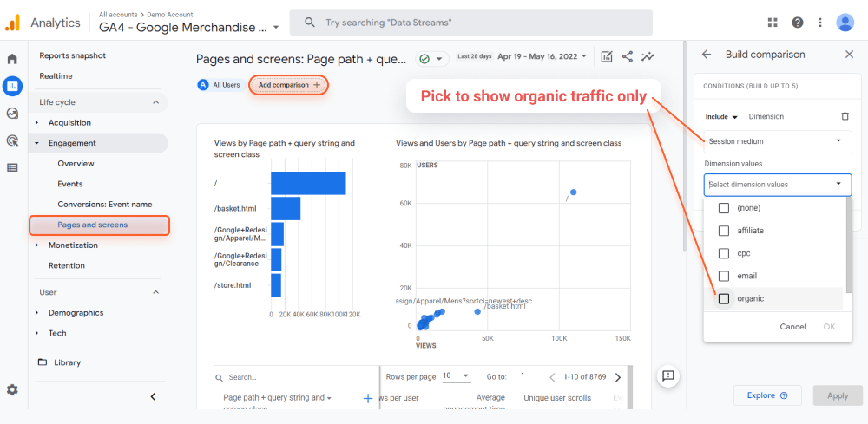Open the feedback message icon

[x=668, y=376]
